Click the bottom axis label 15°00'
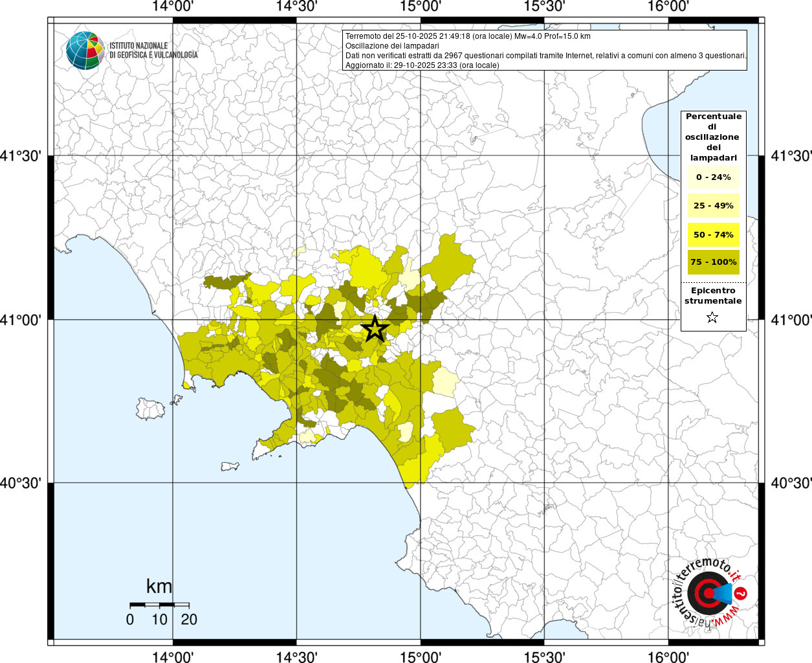This screenshot has height=663, width=812. 421,657
